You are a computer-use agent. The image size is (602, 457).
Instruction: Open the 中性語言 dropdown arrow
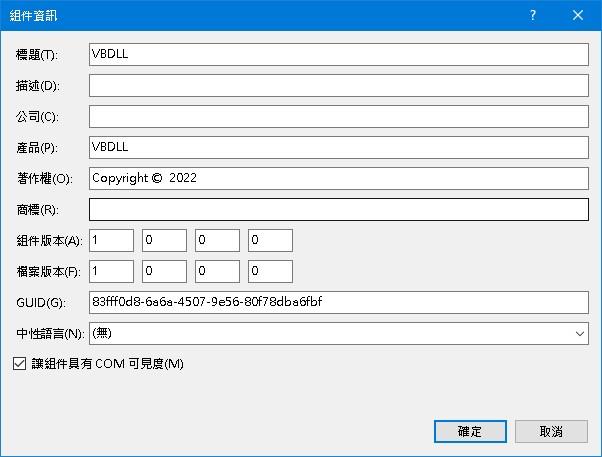(580, 333)
